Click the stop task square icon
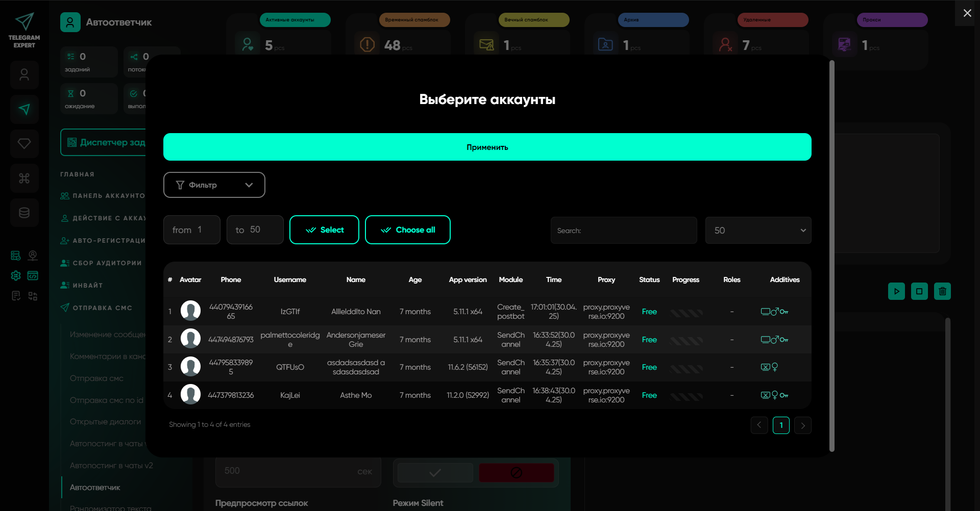The image size is (980, 511). point(919,291)
